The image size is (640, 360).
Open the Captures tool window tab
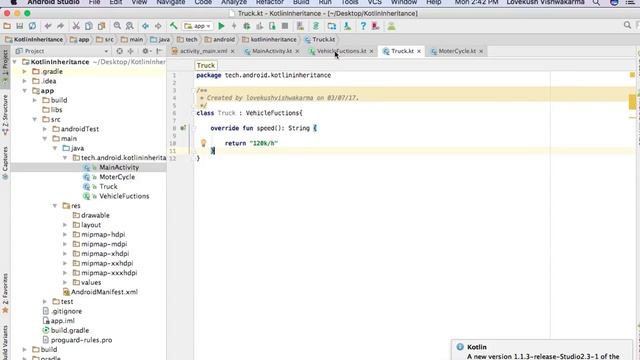pyautogui.click(x=5, y=163)
